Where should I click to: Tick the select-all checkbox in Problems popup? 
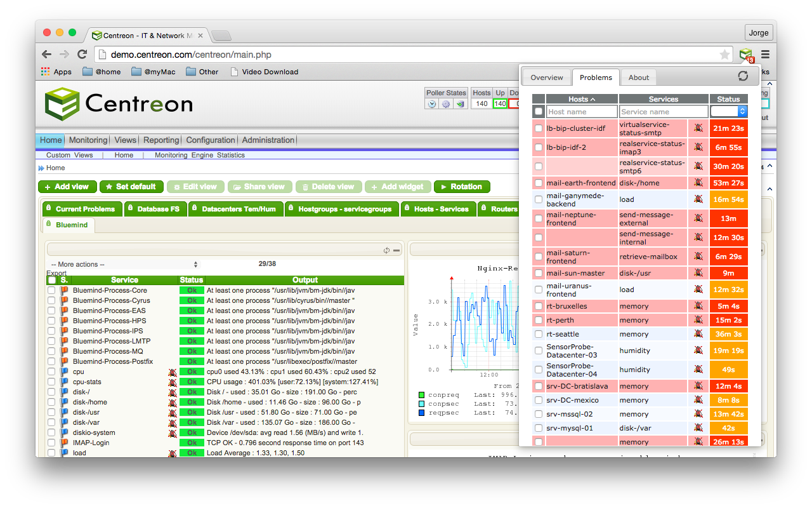(539, 111)
